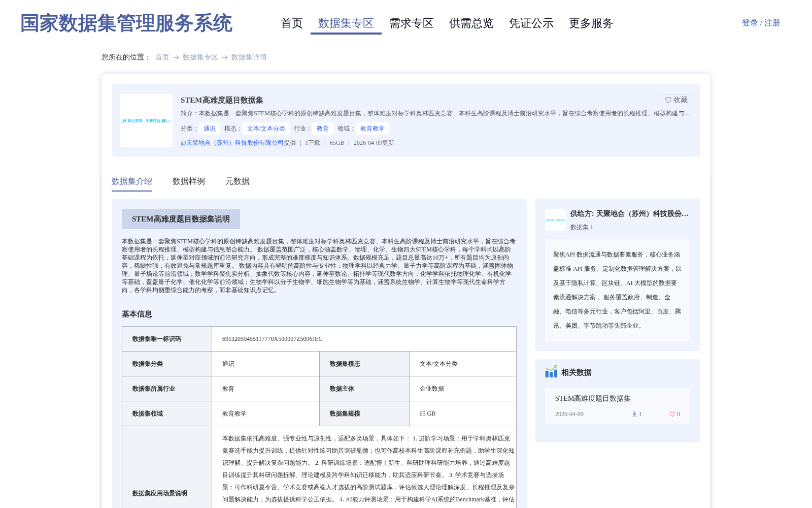This screenshot has width=812, height=508.
Task: Click the 数据集唯一标识码 label cell
Action: (x=167, y=339)
